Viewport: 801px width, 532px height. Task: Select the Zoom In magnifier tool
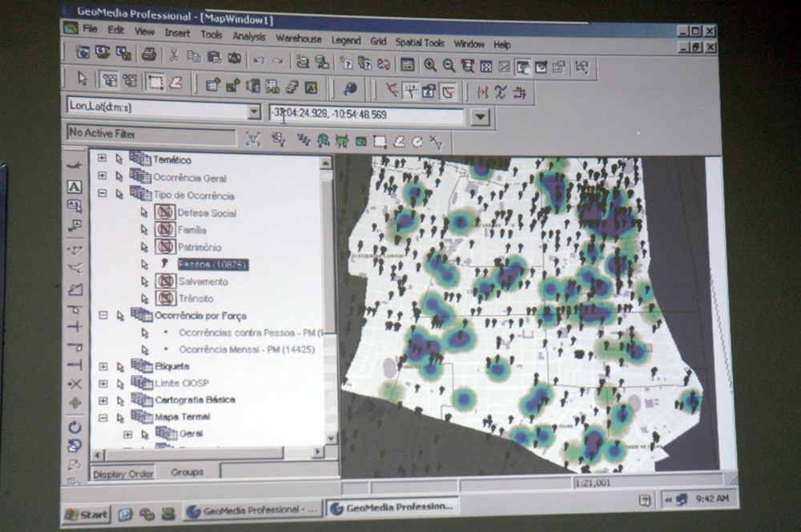tap(430, 65)
